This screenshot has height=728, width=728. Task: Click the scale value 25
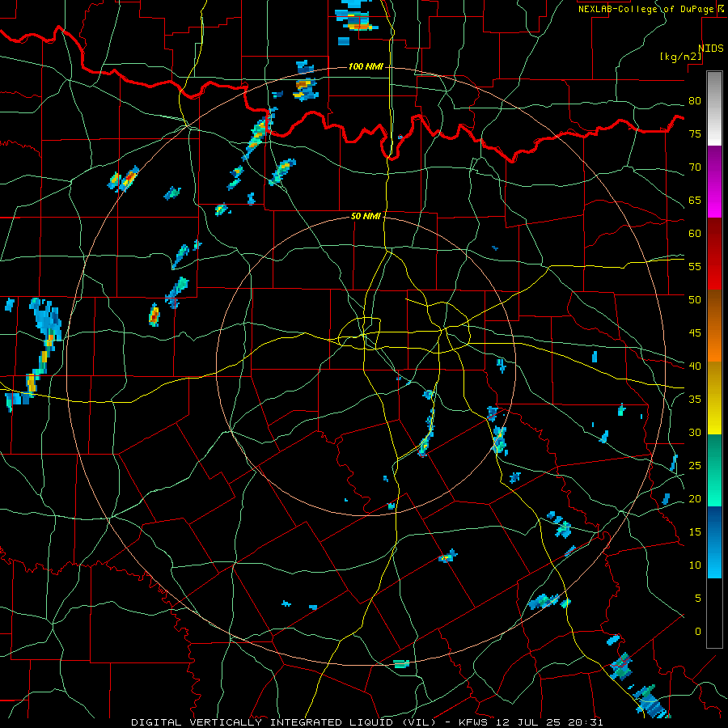click(x=695, y=465)
